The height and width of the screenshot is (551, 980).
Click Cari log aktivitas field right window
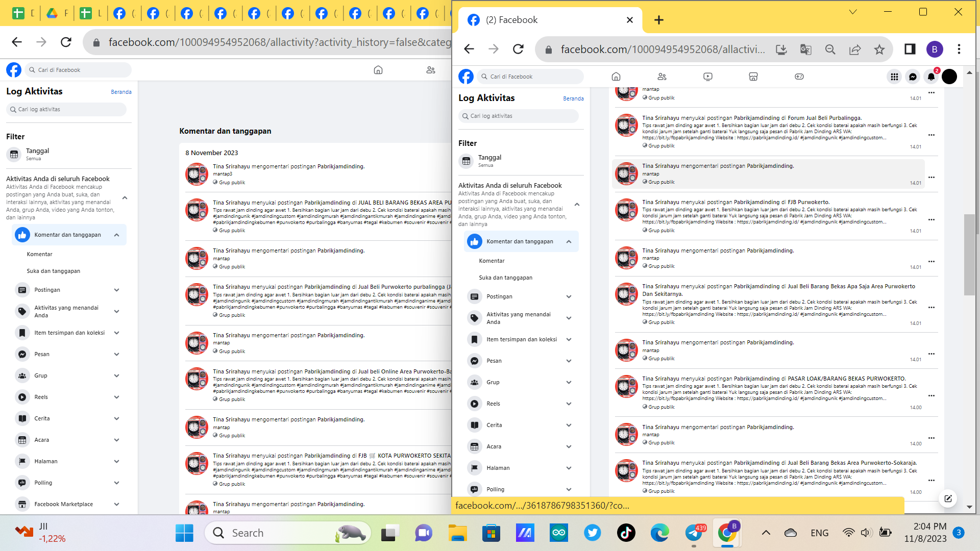518,116
